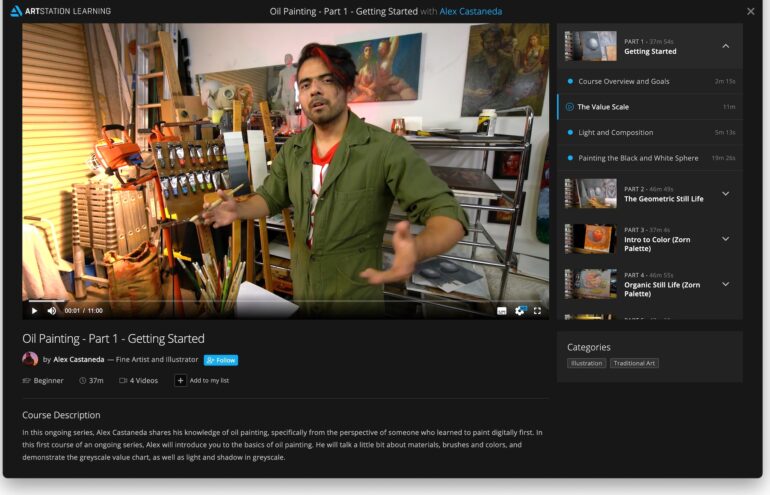The height and width of the screenshot is (495, 770).
Task: Expand Part 2 The Geometric Still Life
Action: coord(726,194)
